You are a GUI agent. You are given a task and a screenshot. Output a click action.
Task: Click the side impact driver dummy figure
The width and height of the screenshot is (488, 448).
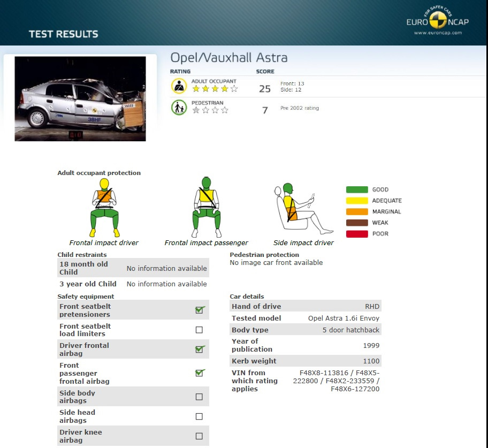[x=303, y=209]
